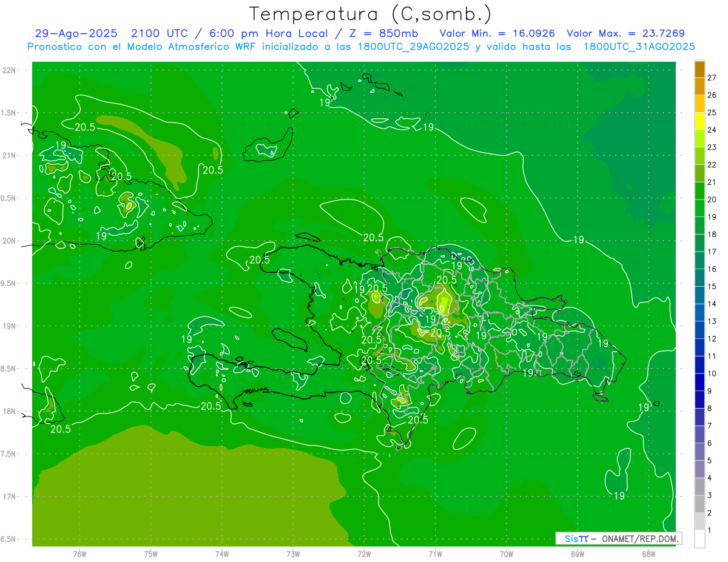Pick the green swatch between 20 and 21
Viewport: 728px width, 562px height.
[699, 190]
